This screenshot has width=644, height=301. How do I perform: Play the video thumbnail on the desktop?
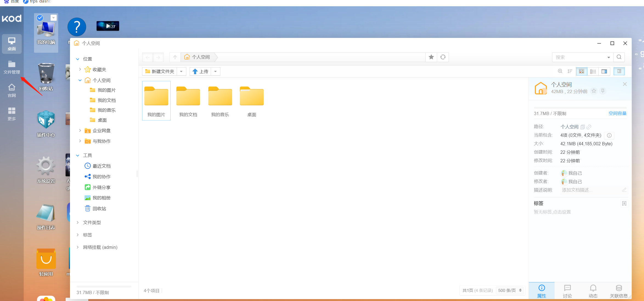tap(108, 26)
